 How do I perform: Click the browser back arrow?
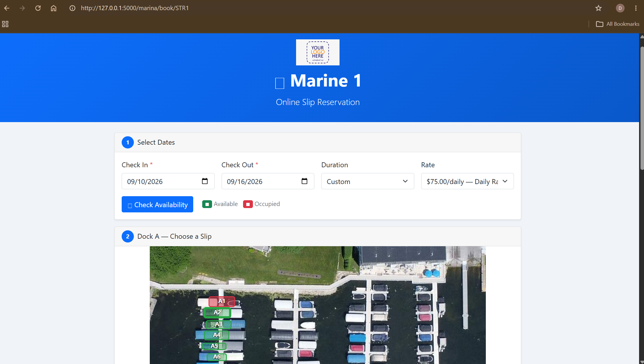(7, 8)
